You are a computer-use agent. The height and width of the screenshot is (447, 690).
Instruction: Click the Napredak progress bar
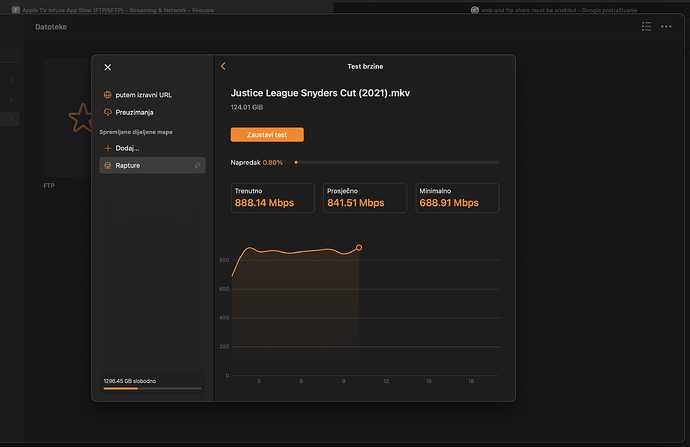[x=397, y=162]
